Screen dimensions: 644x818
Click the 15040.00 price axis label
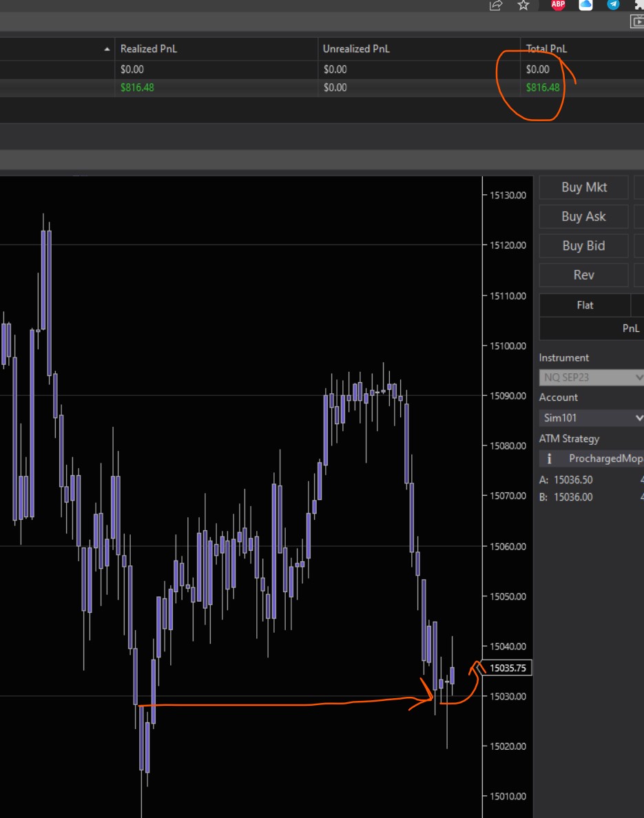click(508, 647)
